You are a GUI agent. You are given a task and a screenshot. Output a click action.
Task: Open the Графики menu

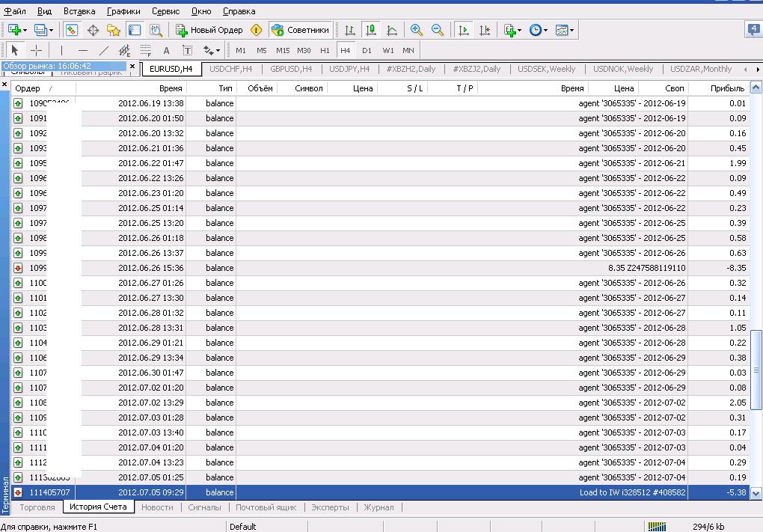[123, 11]
